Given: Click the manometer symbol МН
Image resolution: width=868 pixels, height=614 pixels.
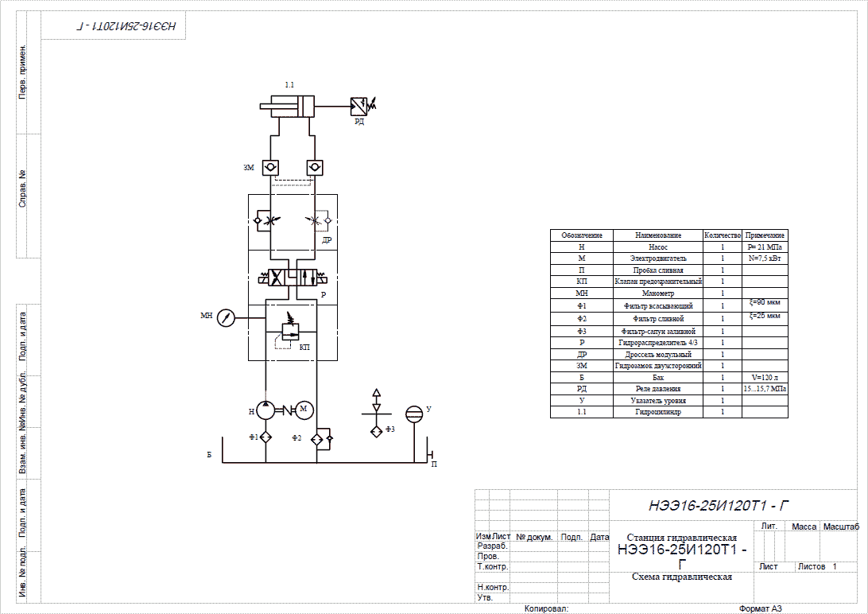Looking at the screenshot, I should 226,318.
